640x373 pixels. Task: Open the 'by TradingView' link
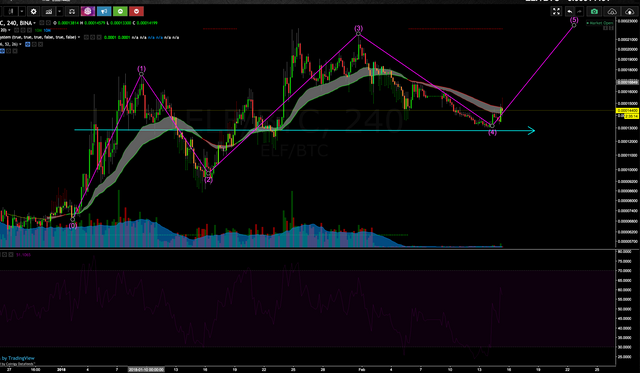coord(18,358)
